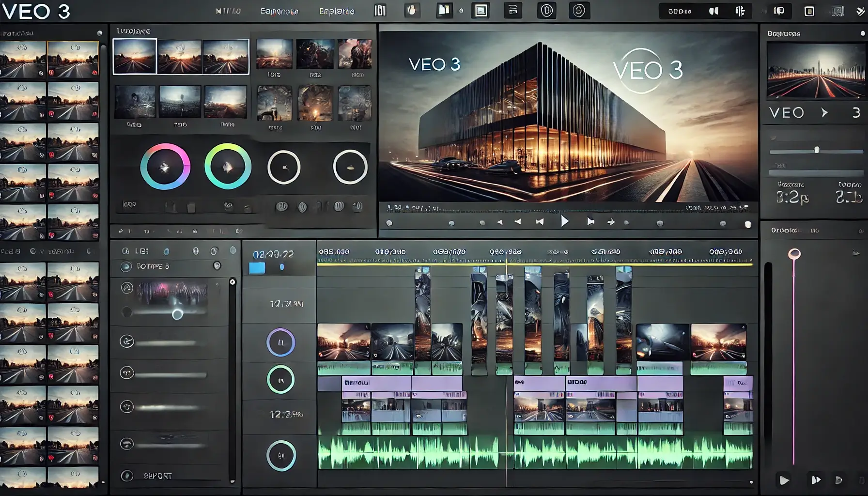Open the middle text menu in the top bar
This screenshot has height=496, width=868.
279,11
